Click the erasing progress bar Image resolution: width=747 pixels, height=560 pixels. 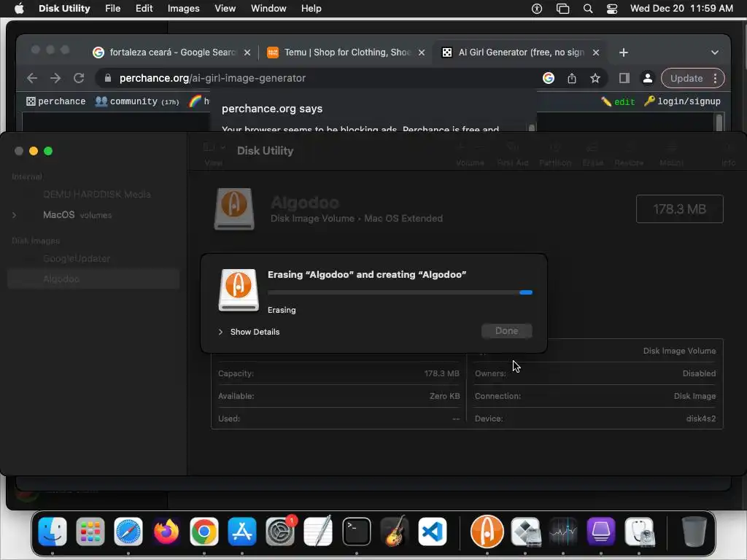click(x=400, y=292)
